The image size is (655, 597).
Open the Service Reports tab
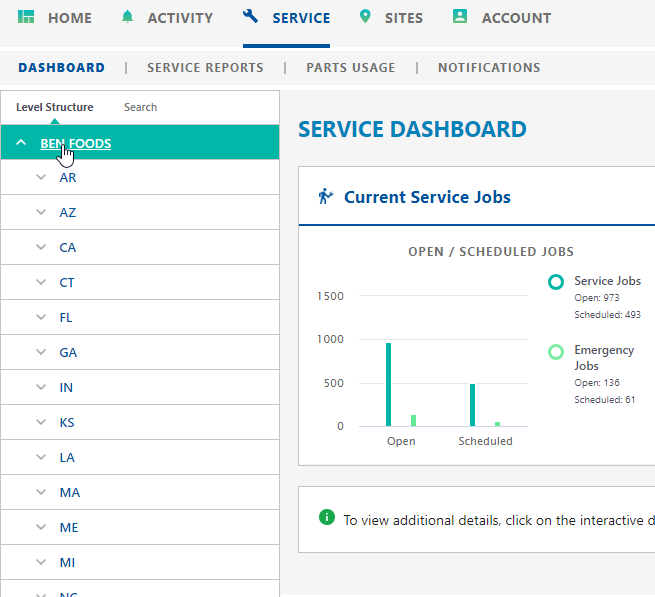click(x=205, y=68)
